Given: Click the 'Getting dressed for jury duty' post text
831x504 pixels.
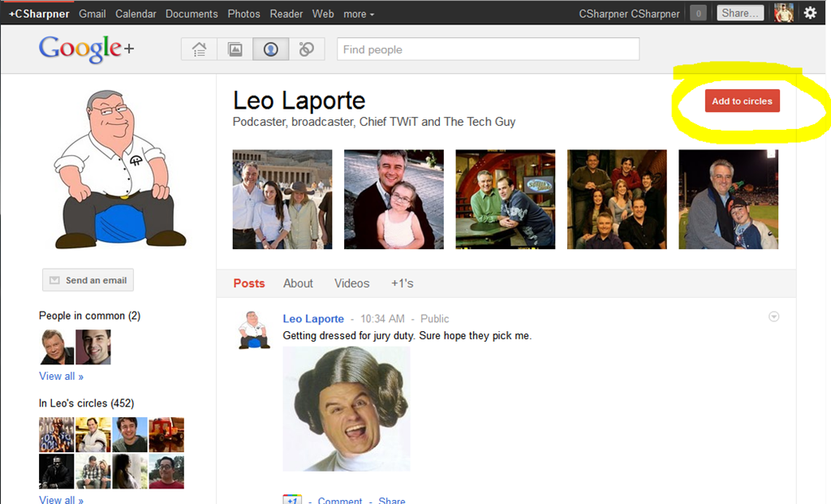Looking at the screenshot, I should point(407,335).
